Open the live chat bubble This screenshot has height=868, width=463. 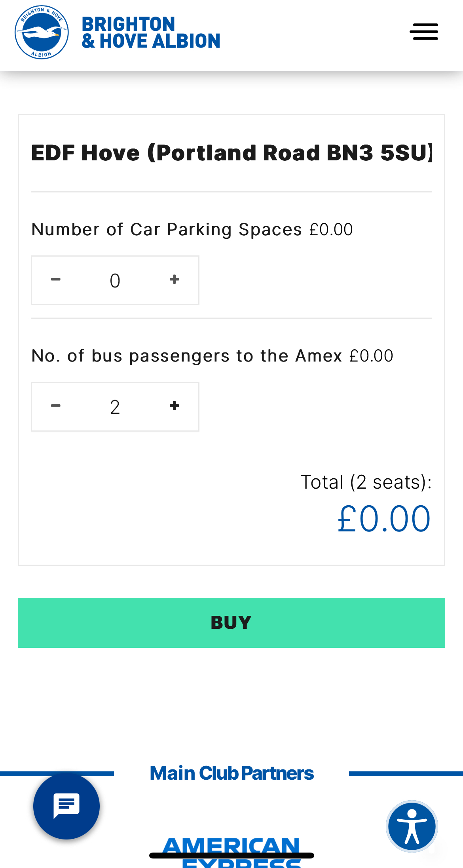[66, 806]
